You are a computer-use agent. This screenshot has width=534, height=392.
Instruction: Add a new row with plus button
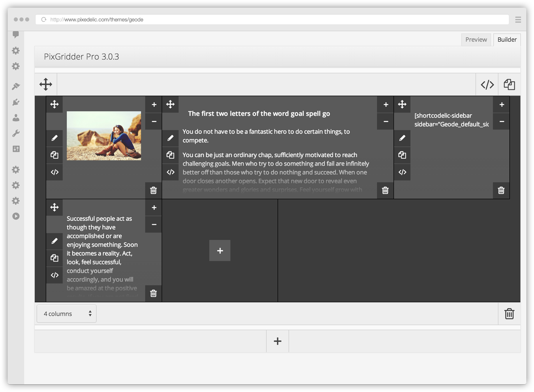(278, 341)
